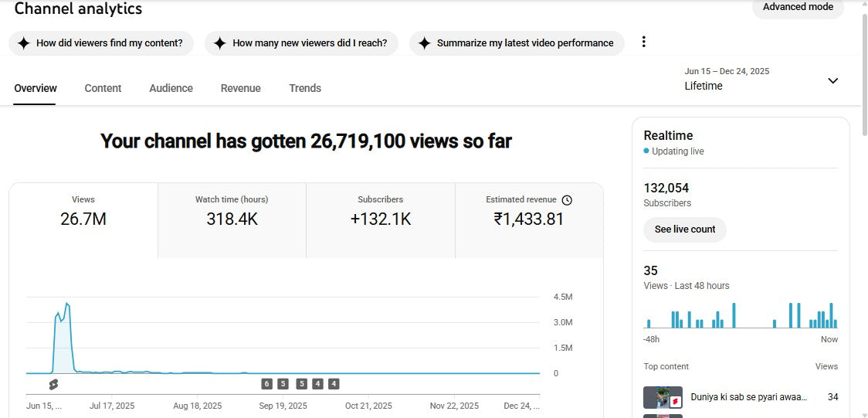
Task: Select the Watch time (hours) metric card
Action: coord(232,219)
